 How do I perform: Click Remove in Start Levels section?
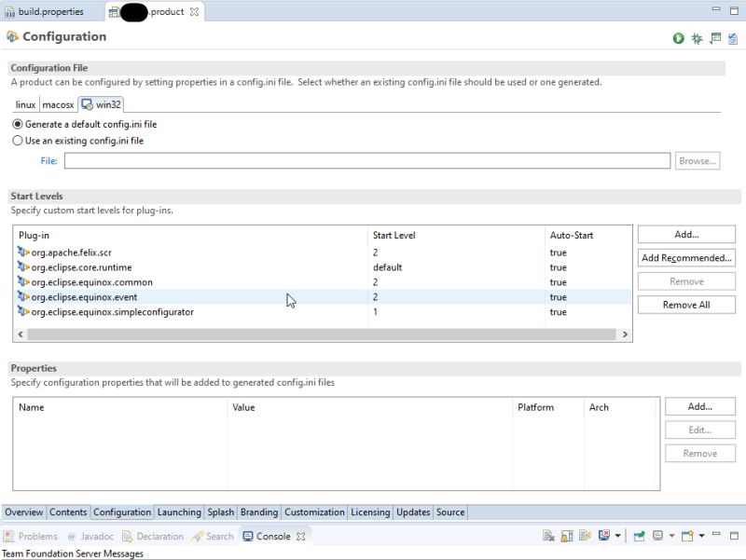686,281
